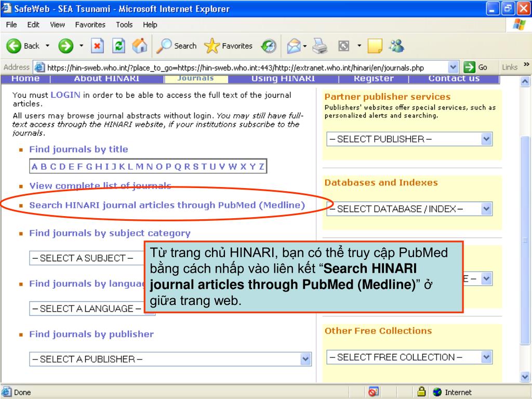Click the Windows flag logo throbber
This screenshot has height=399, width=532.
(519, 24)
